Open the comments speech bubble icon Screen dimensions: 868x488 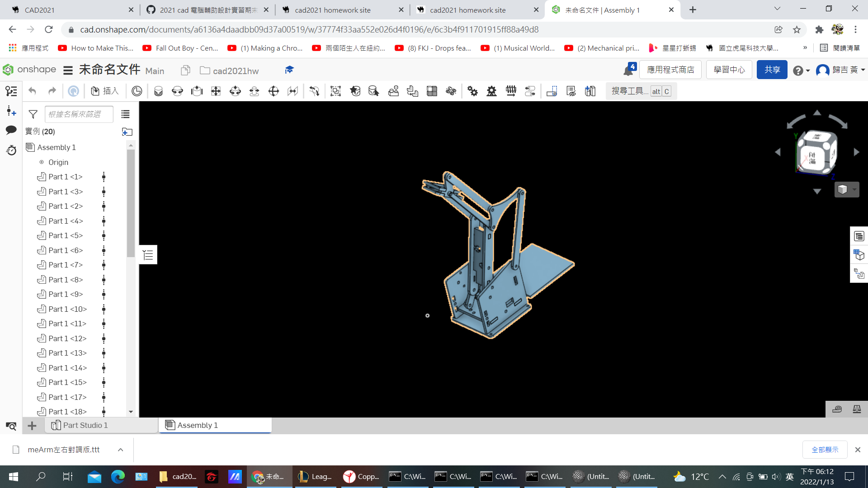click(x=11, y=131)
